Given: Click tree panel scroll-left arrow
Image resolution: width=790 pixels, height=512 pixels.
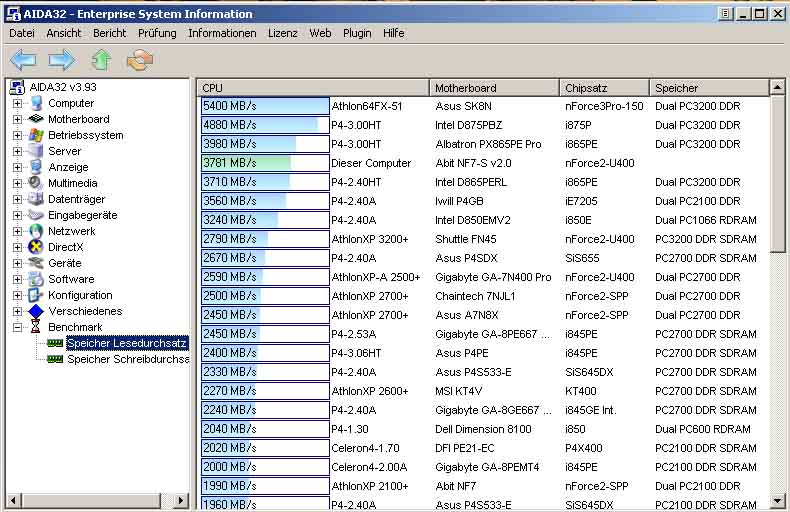Looking at the screenshot, I should (x=14, y=500).
